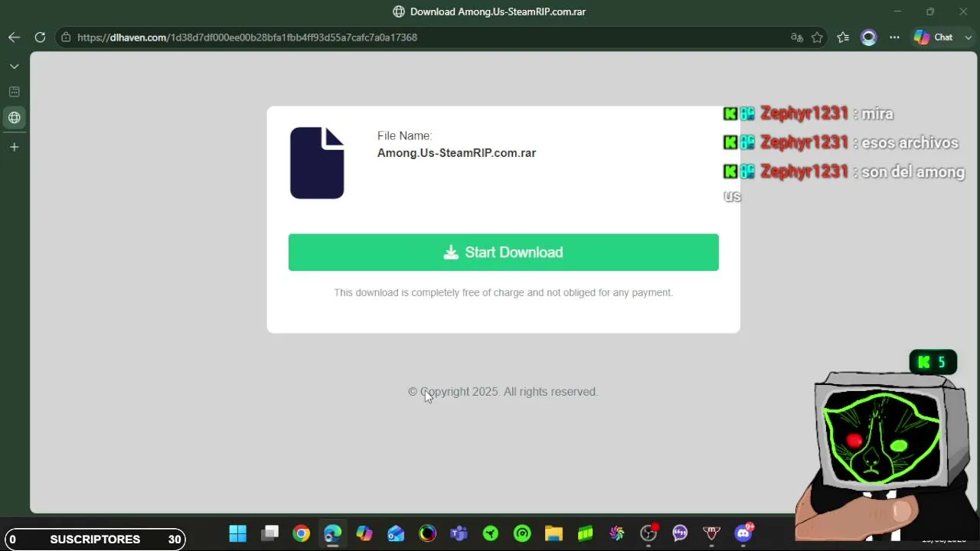Restore down the browser window

click(x=930, y=11)
